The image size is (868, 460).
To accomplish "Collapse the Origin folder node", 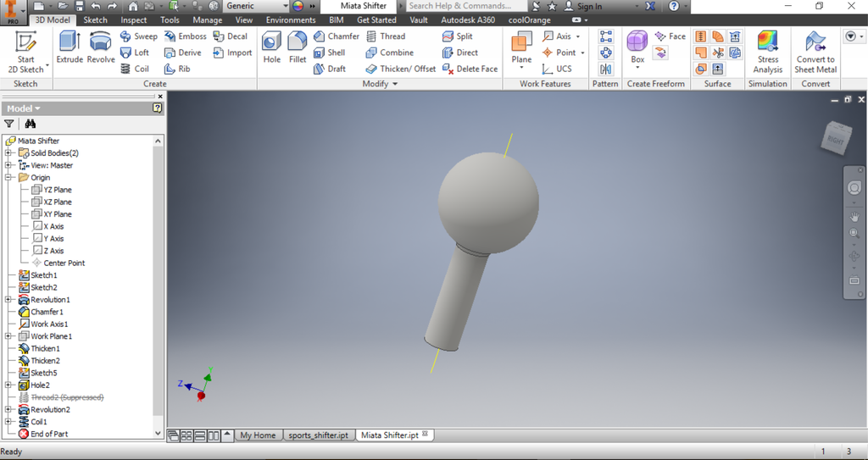I will tap(9, 178).
